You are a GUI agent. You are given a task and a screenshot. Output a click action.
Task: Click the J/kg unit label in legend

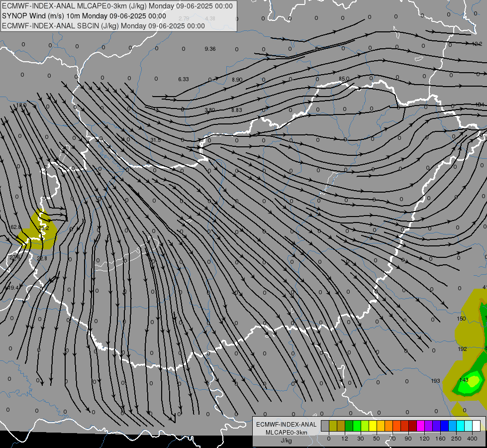tap(287, 441)
